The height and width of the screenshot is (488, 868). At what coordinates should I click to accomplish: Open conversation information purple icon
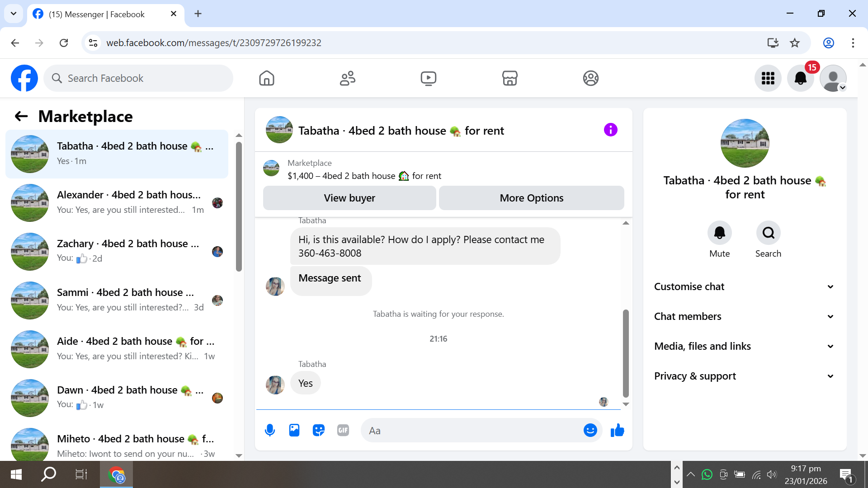(x=610, y=130)
